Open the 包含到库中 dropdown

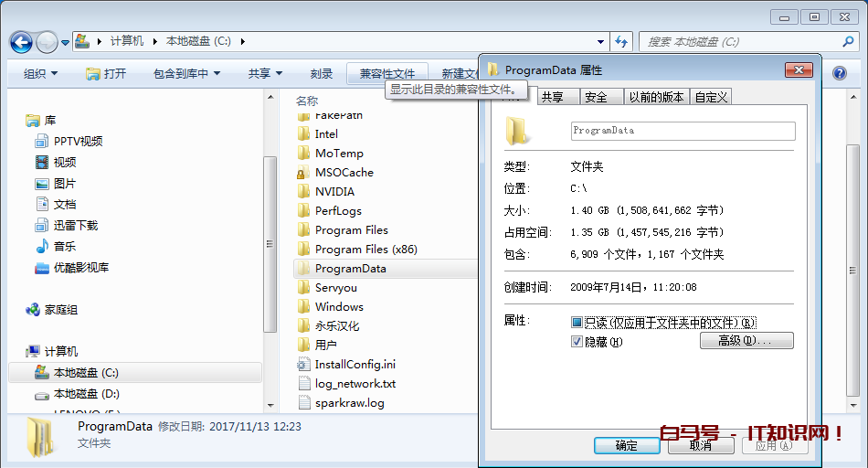[x=186, y=74]
